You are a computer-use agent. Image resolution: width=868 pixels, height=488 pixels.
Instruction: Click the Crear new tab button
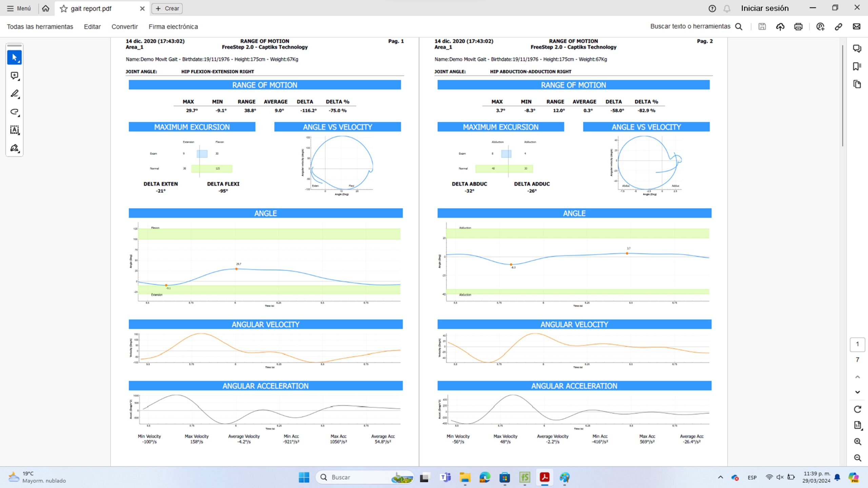[x=167, y=8]
